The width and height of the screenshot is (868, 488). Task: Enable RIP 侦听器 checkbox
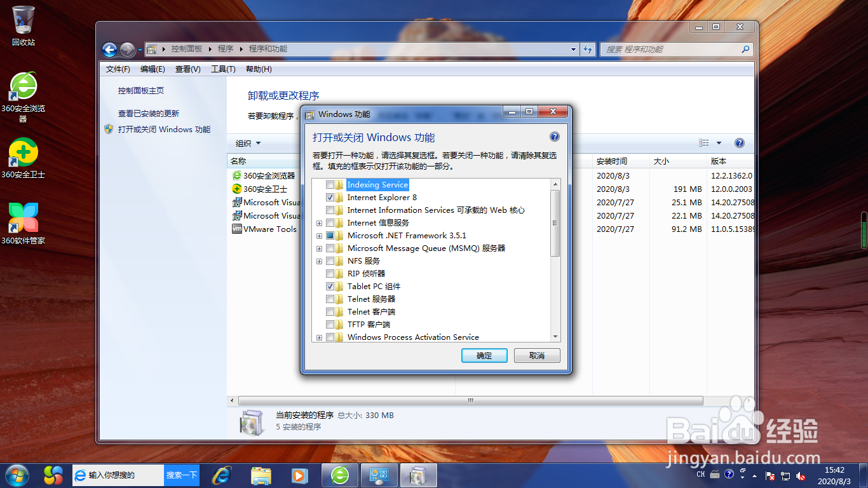coord(330,274)
